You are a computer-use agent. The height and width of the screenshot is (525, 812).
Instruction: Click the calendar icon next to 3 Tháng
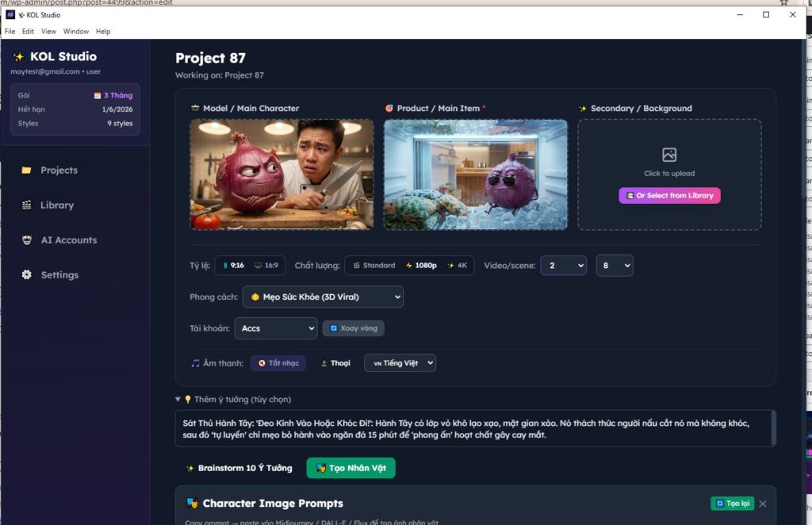[x=98, y=95]
